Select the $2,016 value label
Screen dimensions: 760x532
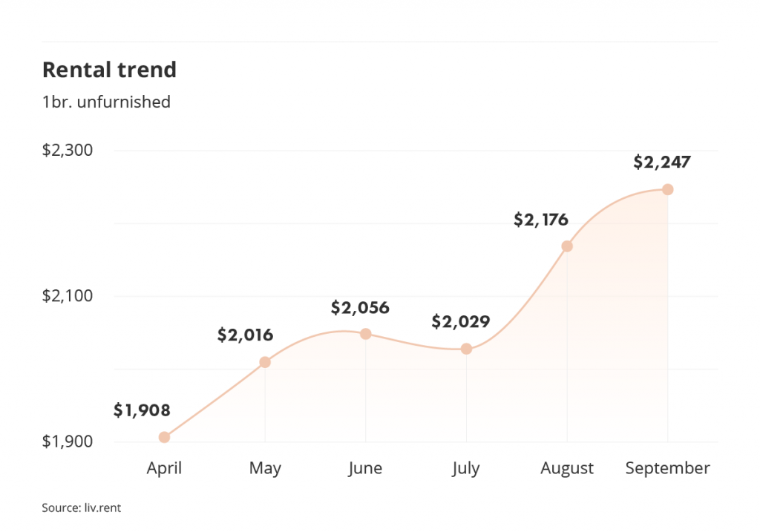pyautogui.click(x=245, y=335)
